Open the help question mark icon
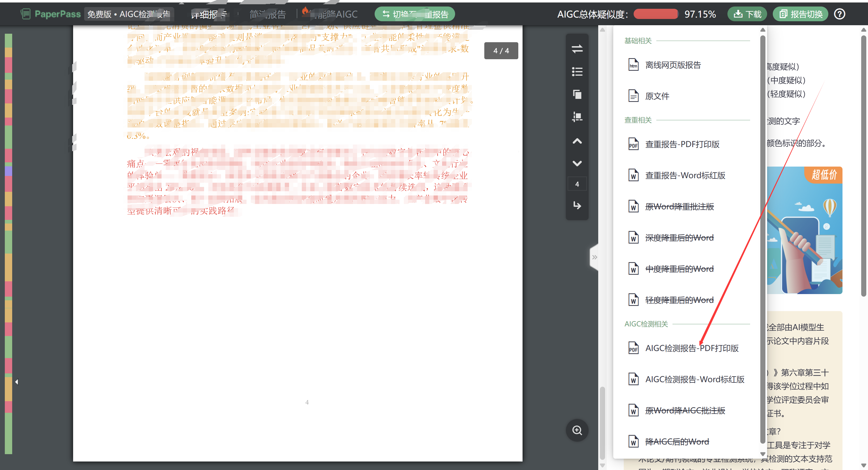Viewport: 868px width, 470px height. tap(839, 14)
